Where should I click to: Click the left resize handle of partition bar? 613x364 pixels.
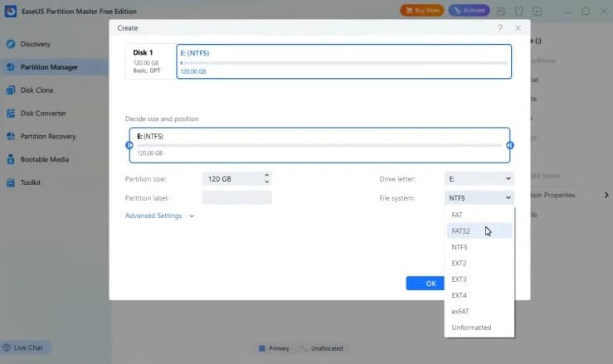[129, 145]
